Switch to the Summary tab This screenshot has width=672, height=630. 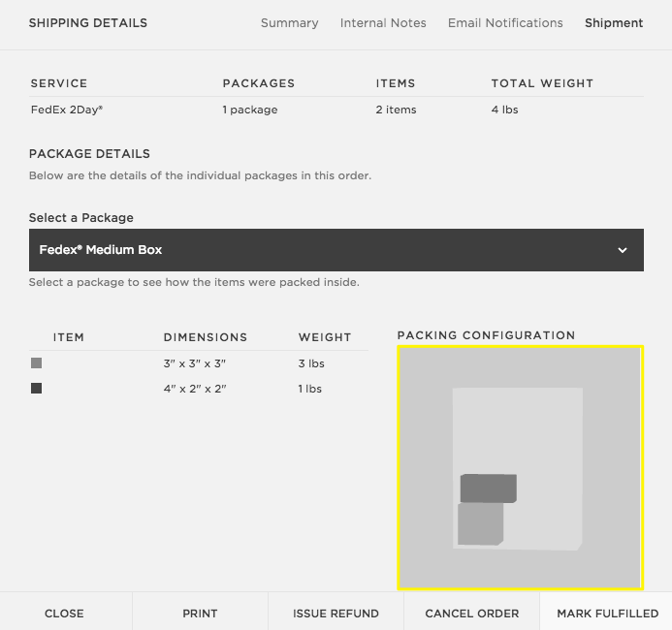tap(289, 22)
